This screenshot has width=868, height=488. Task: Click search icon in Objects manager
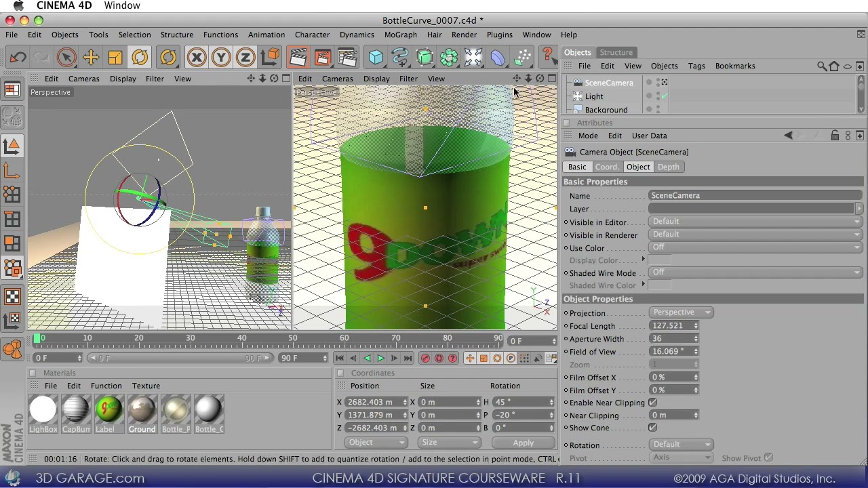822,66
